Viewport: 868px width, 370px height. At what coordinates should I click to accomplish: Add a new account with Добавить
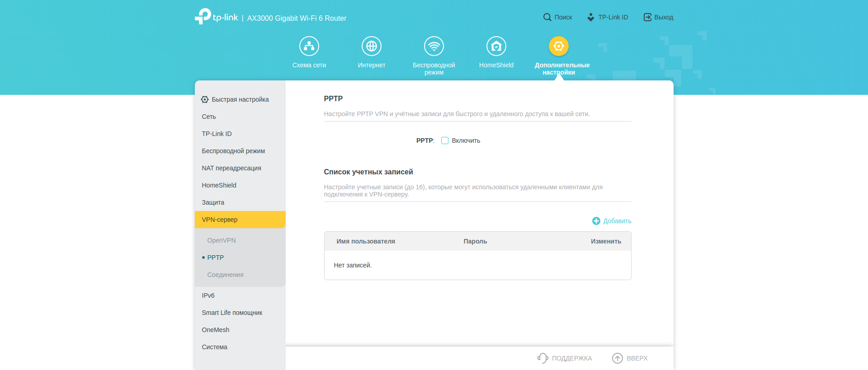click(612, 221)
